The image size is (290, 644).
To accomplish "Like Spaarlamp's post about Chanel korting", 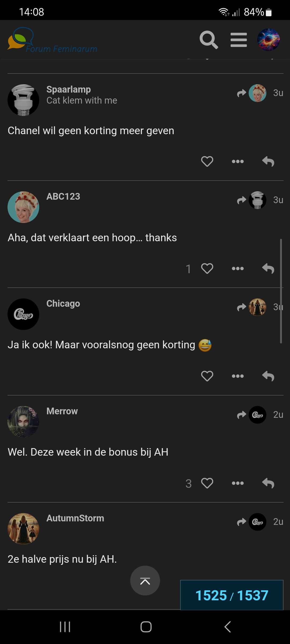I will click(x=207, y=162).
